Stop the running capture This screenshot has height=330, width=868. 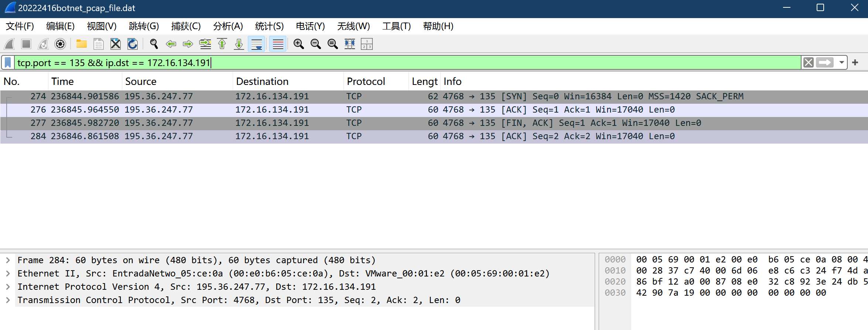tap(26, 44)
